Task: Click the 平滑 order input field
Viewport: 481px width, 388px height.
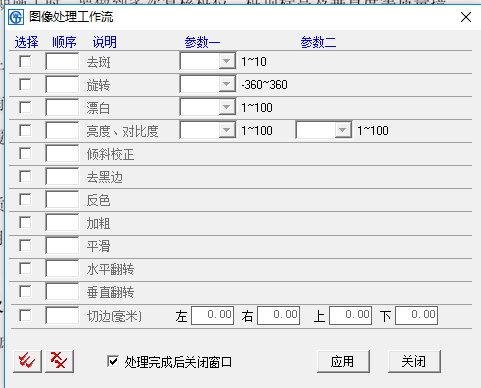Action: (x=62, y=246)
